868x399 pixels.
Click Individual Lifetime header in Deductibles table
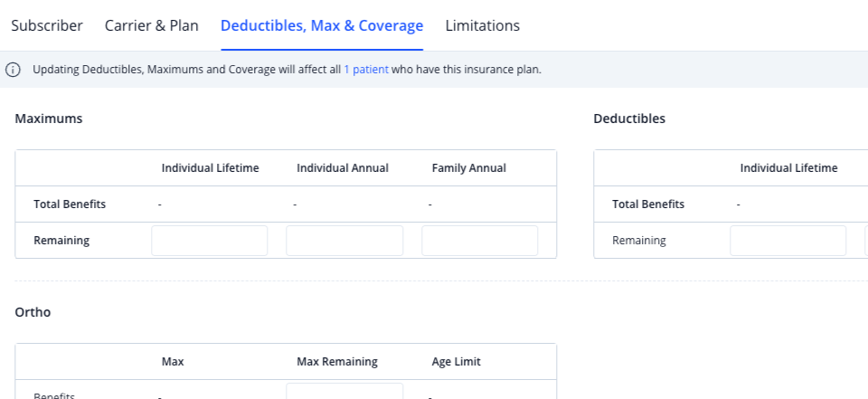[788, 168]
